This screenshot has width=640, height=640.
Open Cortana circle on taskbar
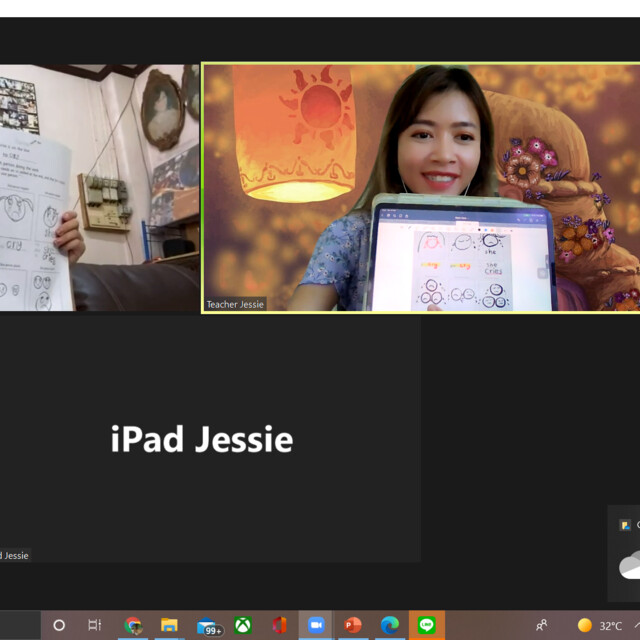[x=59, y=625]
